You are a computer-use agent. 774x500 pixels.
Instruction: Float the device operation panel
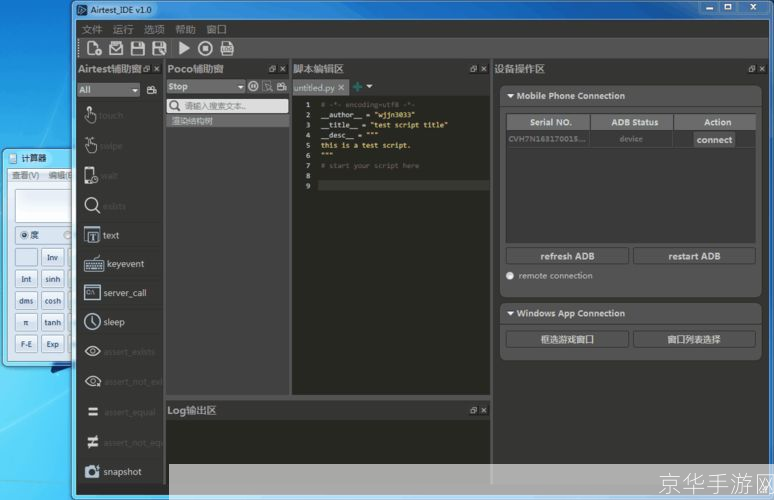click(751, 69)
